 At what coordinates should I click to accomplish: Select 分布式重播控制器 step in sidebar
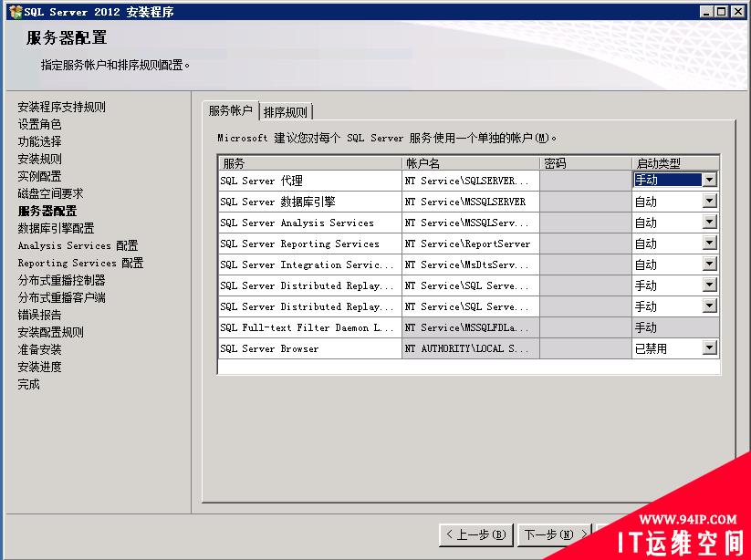pos(61,280)
